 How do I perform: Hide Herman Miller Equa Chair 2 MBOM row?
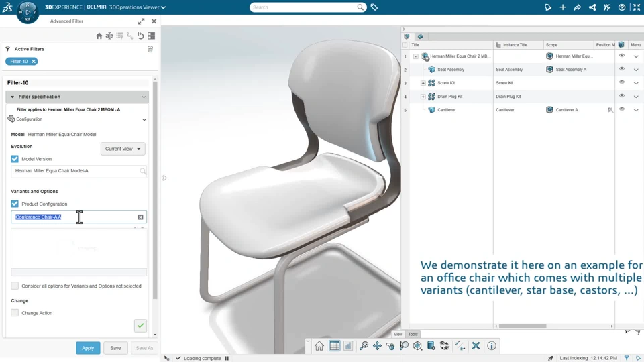click(x=622, y=56)
